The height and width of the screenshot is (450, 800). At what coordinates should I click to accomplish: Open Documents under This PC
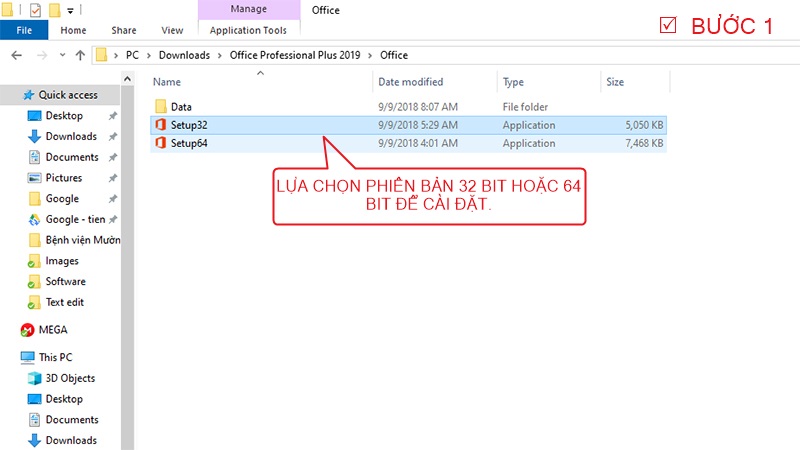click(x=72, y=419)
